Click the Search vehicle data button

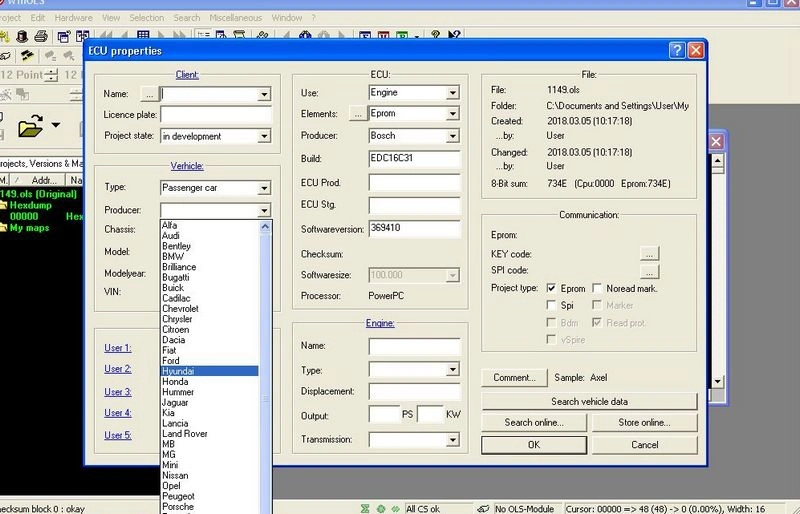589,402
